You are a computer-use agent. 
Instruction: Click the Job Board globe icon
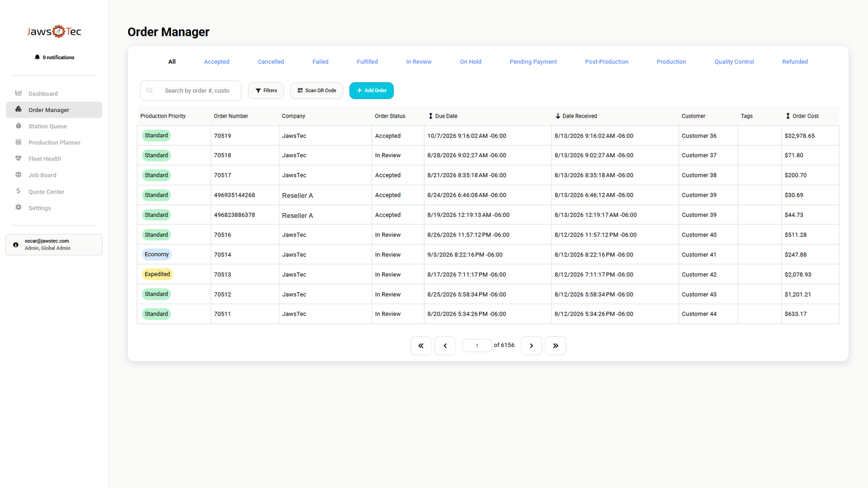click(18, 175)
